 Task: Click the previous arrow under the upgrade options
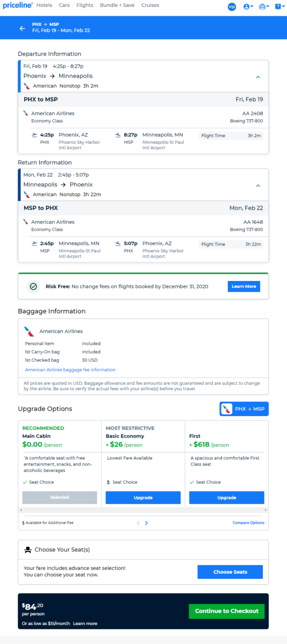138,523
